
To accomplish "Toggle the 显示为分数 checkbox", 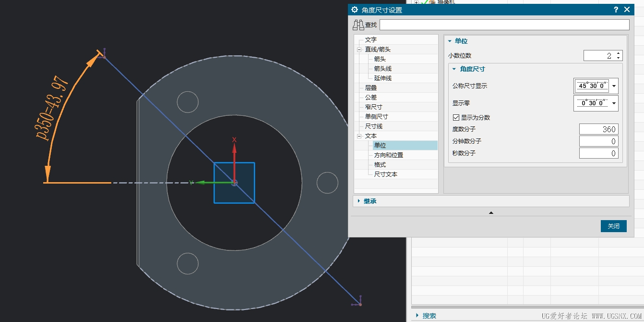I will 456,117.
